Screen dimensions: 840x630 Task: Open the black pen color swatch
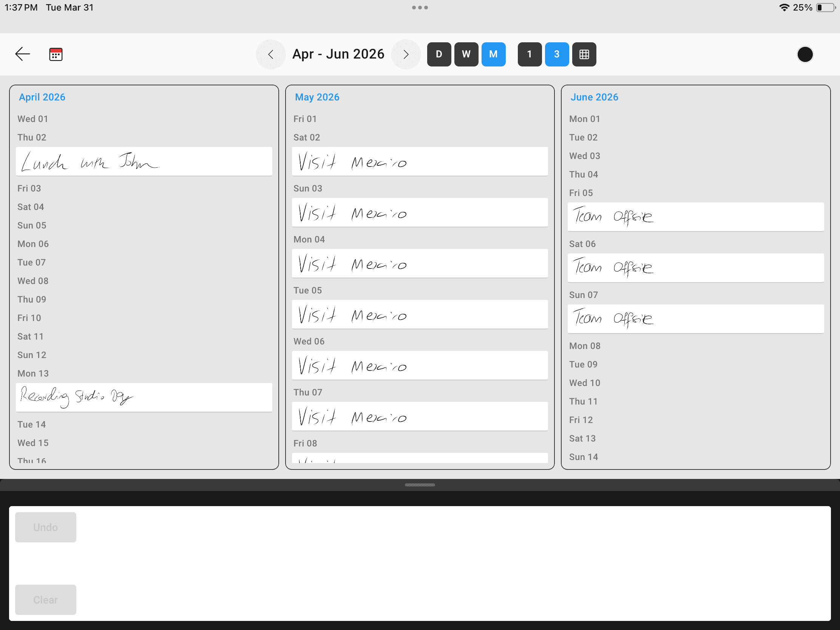point(804,54)
